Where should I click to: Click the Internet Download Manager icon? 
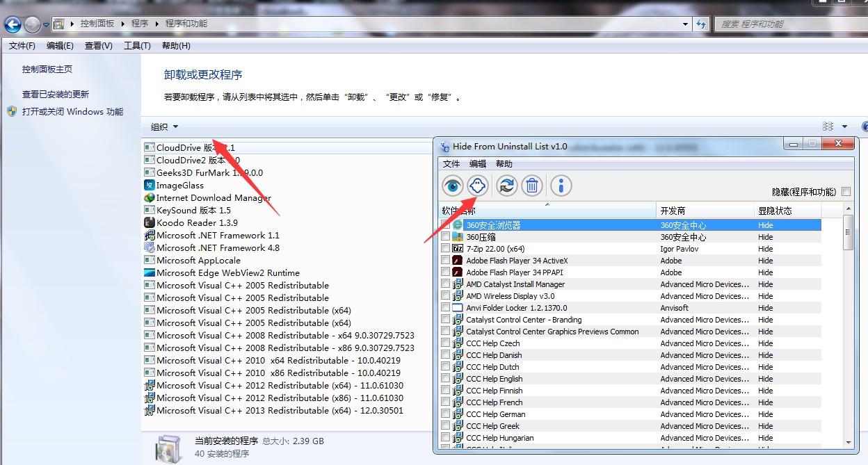(149, 197)
